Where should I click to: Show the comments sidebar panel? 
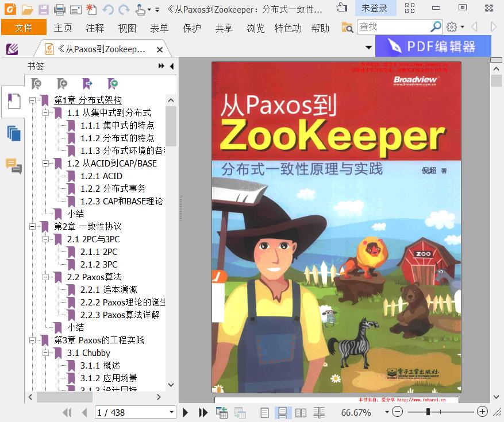tap(13, 166)
